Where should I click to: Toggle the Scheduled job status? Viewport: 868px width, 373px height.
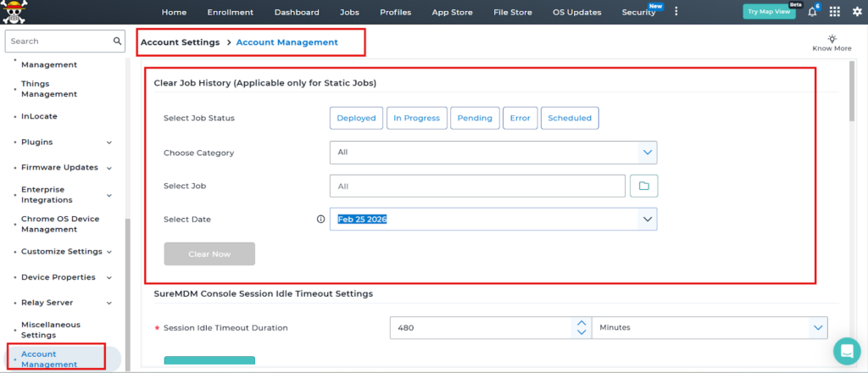(570, 118)
